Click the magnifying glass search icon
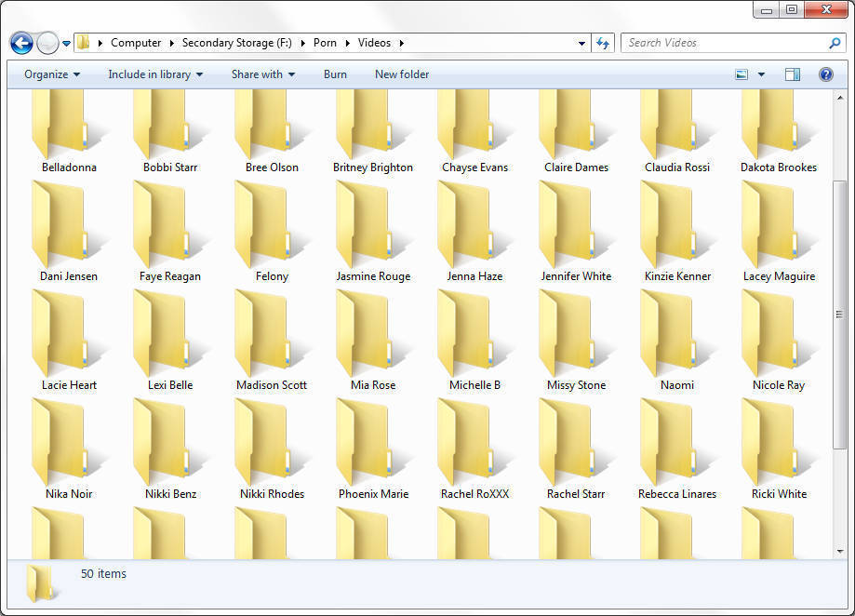Viewport: 855px width, 616px height. coord(835,43)
